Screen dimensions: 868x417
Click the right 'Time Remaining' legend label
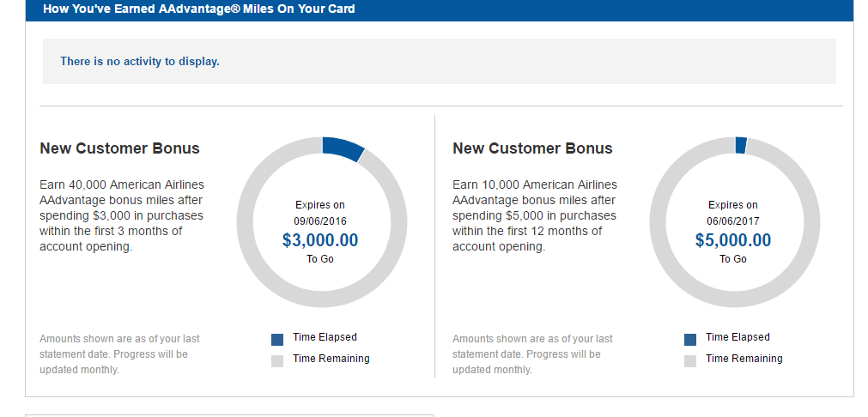click(744, 359)
